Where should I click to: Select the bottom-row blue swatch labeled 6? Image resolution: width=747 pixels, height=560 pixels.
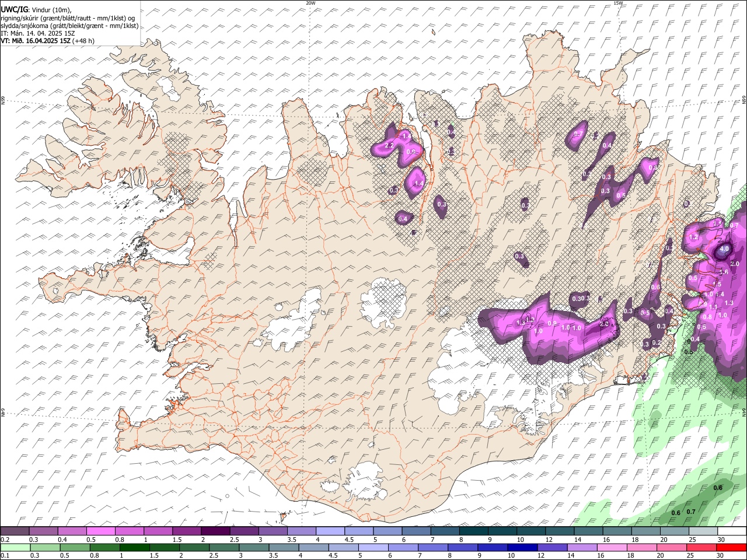403,547
